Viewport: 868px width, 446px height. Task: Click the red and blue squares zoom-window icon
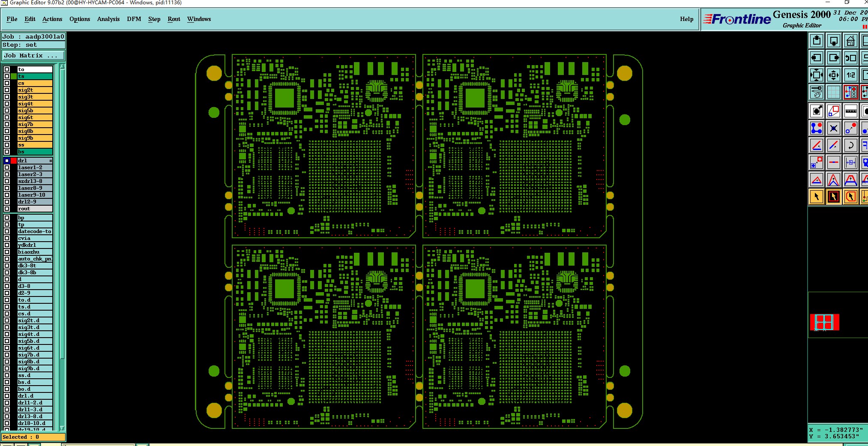(x=834, y=111)
